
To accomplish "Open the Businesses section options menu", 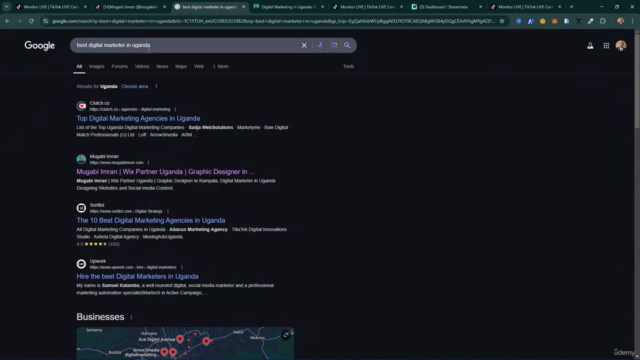I will coord(131,317).
